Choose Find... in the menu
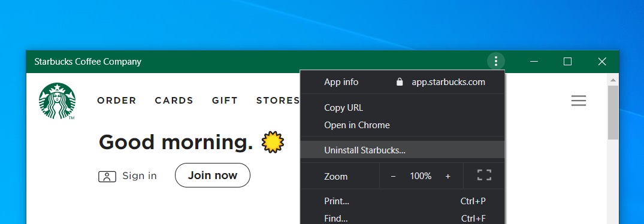The height and width of the screenshot is (224, 644). coord(403,218)
